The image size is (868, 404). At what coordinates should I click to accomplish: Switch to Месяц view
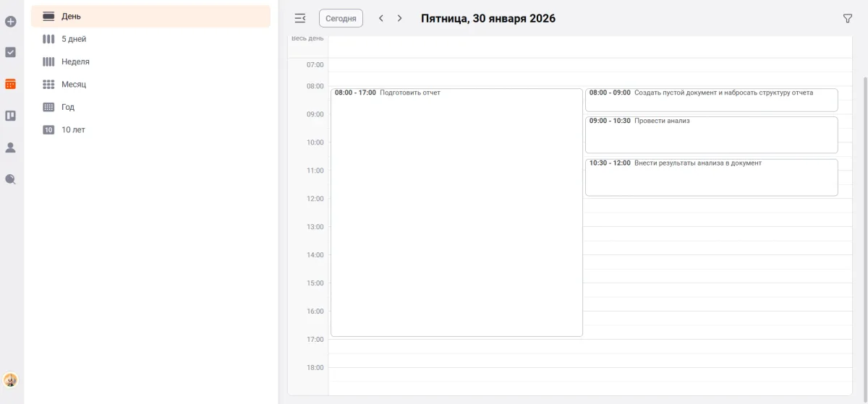[73, 85]
